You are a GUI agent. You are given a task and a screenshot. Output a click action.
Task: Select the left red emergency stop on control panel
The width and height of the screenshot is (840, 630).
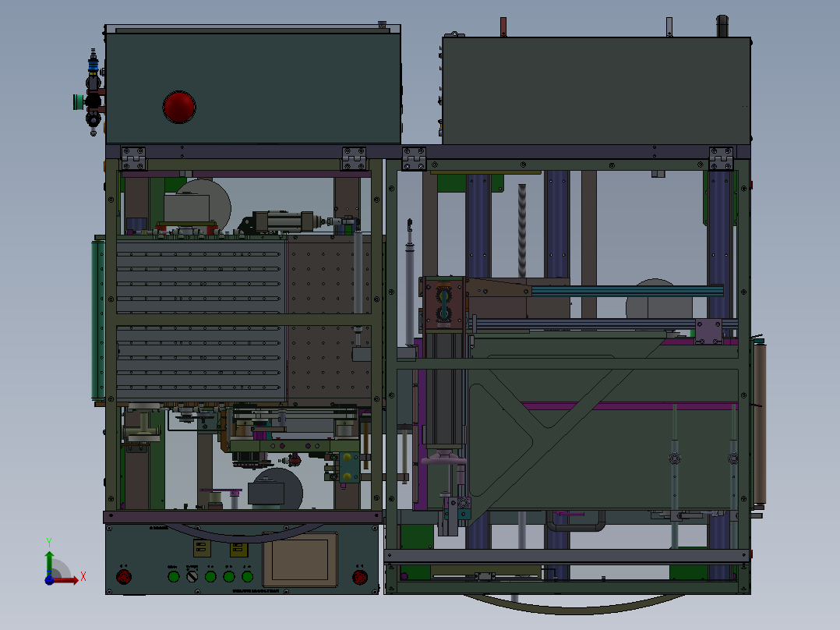[124, 577]
